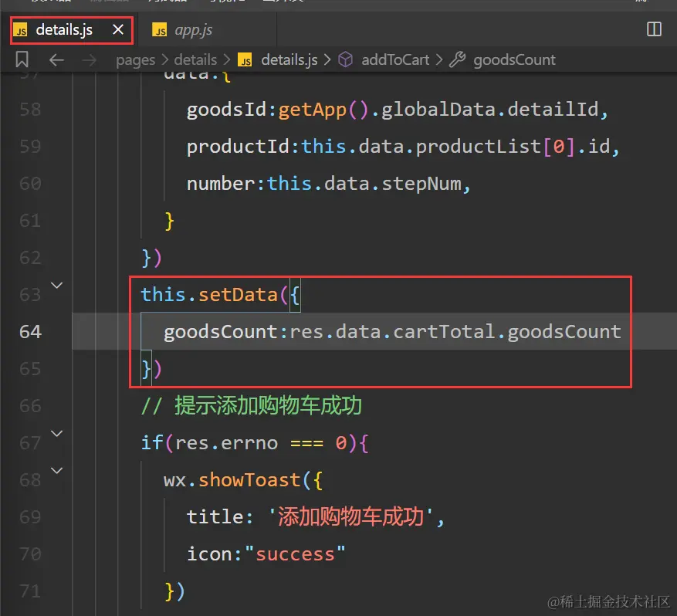The width and height of the screenshot is (677, 616).
Task: Click on productList in line 59
Action: [x=479, y=147]
